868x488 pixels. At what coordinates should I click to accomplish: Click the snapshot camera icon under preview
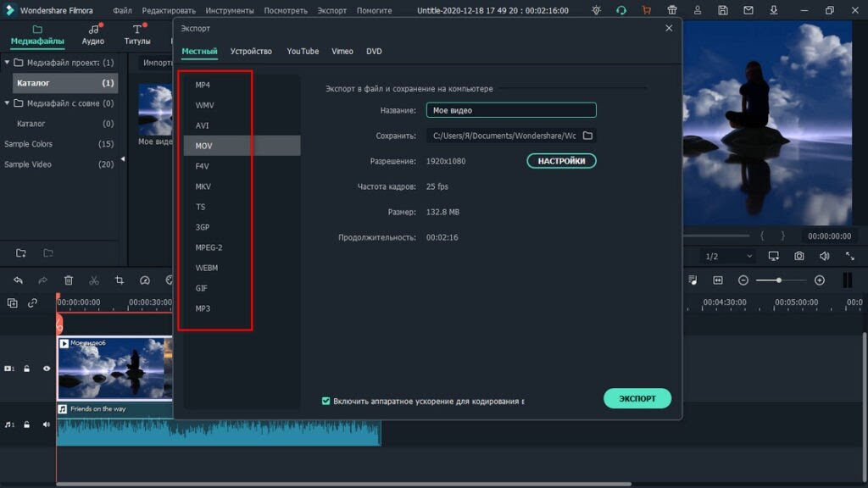coord(798,256)
